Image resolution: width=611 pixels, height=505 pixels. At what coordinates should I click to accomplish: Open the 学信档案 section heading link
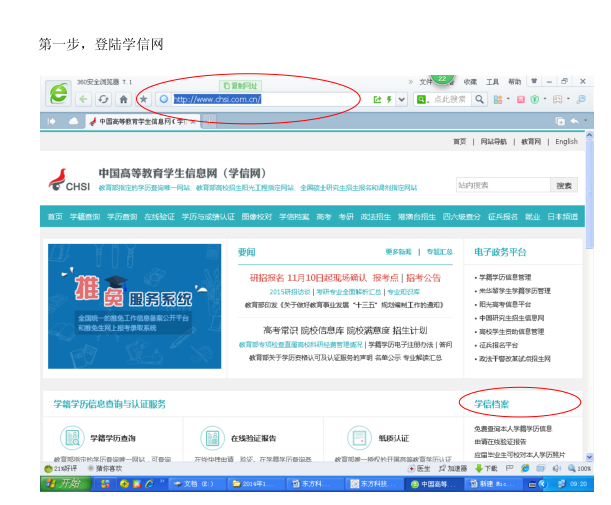point(491,404)
